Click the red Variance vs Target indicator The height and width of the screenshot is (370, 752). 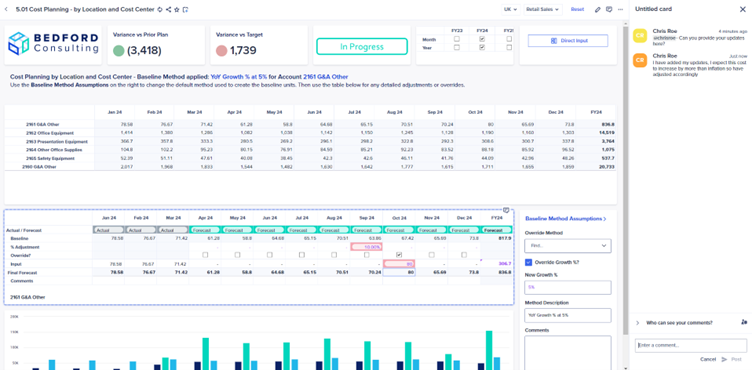221,50
